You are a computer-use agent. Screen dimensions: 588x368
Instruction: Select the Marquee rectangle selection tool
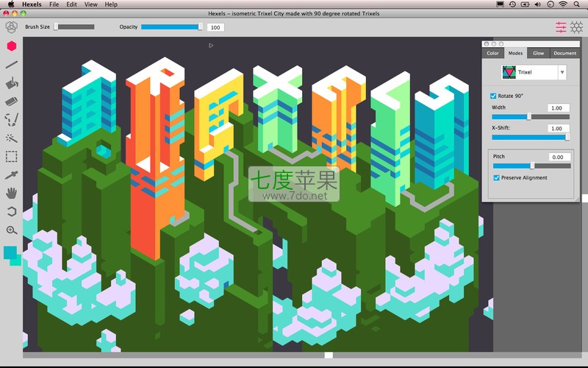click(12, 157)
